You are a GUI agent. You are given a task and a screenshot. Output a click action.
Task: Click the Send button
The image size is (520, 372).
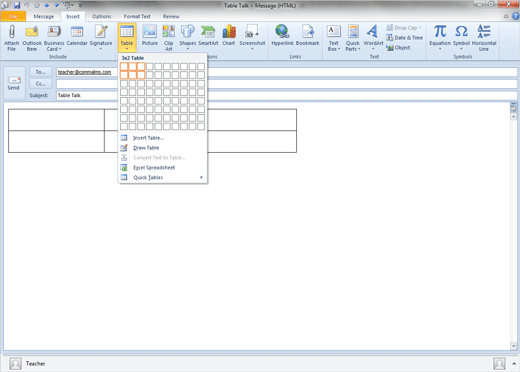(14, 83)
